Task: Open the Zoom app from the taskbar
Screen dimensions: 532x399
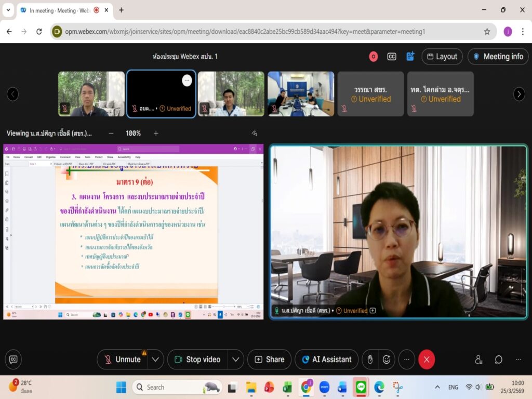Action: [x=324, y=387]
